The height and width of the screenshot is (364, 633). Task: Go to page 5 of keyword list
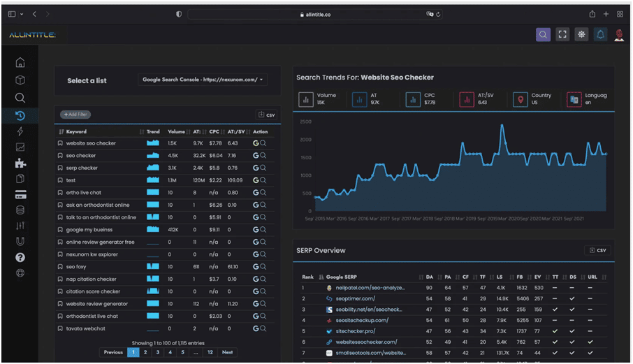[x=183, y=352]
